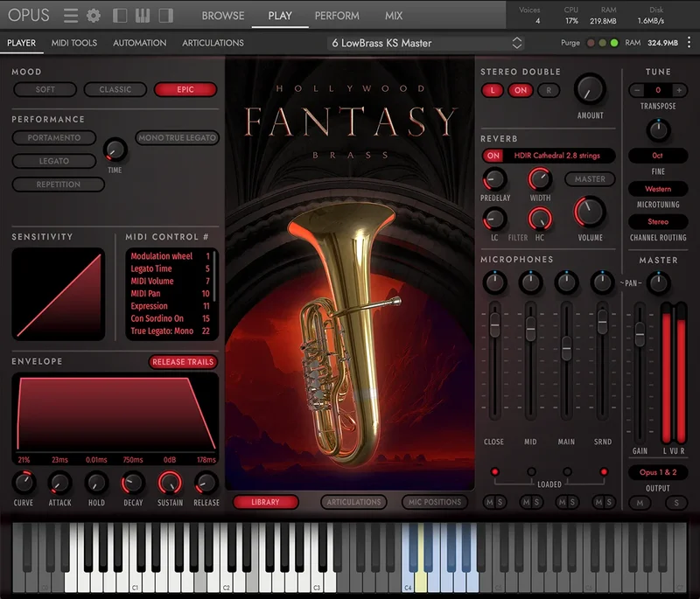Switch to the Browse page
The image size is (700, 599).
(223, 16)
